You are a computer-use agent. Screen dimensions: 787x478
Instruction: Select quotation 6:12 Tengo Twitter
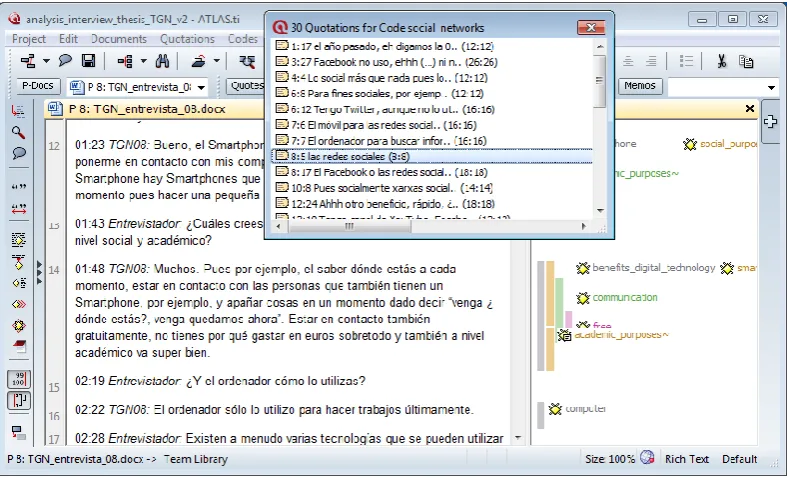pyautogui.click(x=432, y=109)
